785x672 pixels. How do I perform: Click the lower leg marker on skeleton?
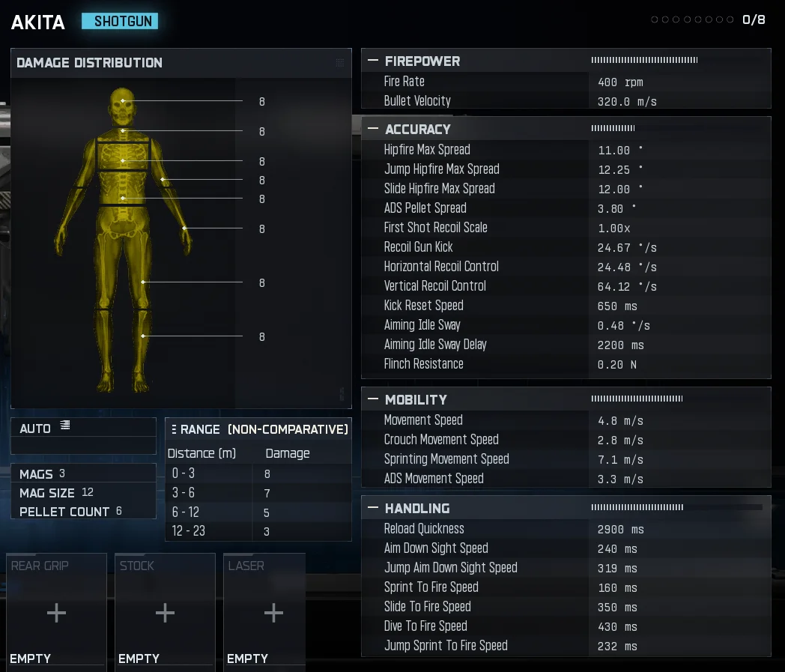143,336
